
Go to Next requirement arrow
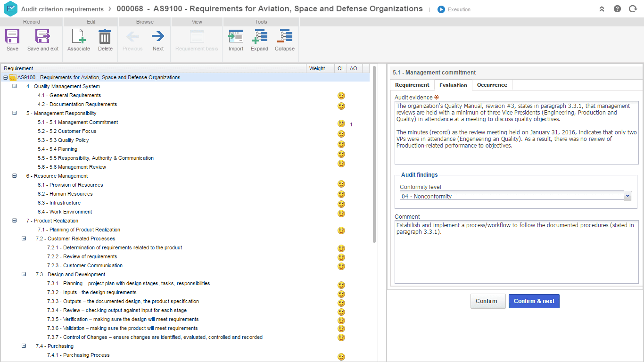point(158,36)
